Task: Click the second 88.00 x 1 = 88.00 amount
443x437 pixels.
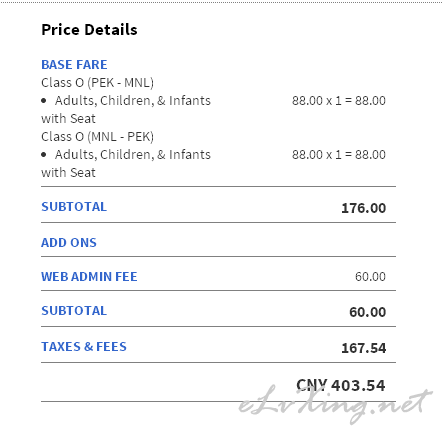Action: click(x=339, y=155)
